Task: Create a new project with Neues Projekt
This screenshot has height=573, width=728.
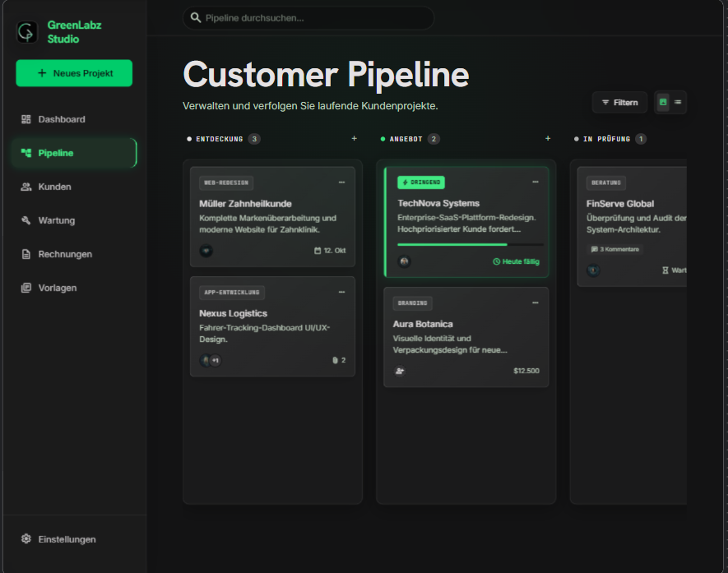Action: pos(74,73)
